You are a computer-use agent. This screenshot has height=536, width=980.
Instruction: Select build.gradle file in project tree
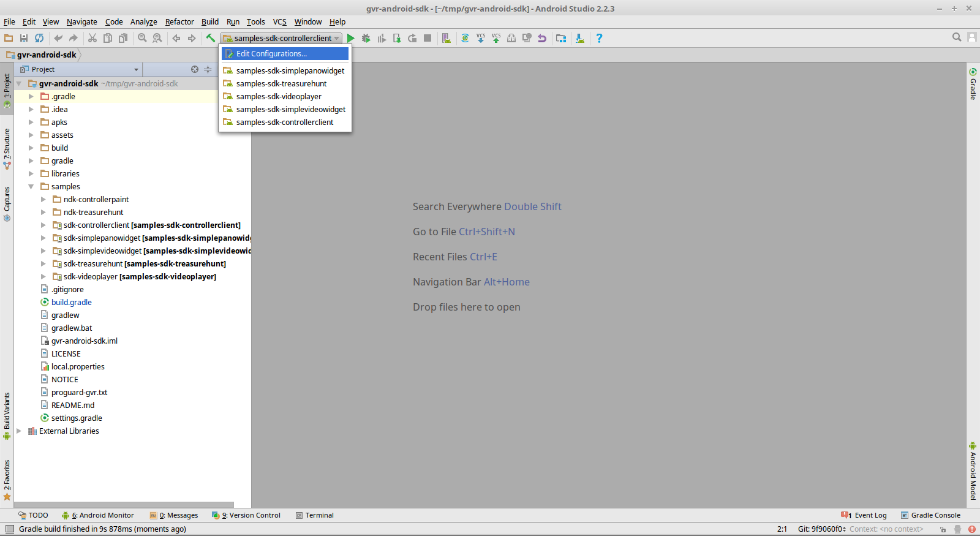coord(71,303)
